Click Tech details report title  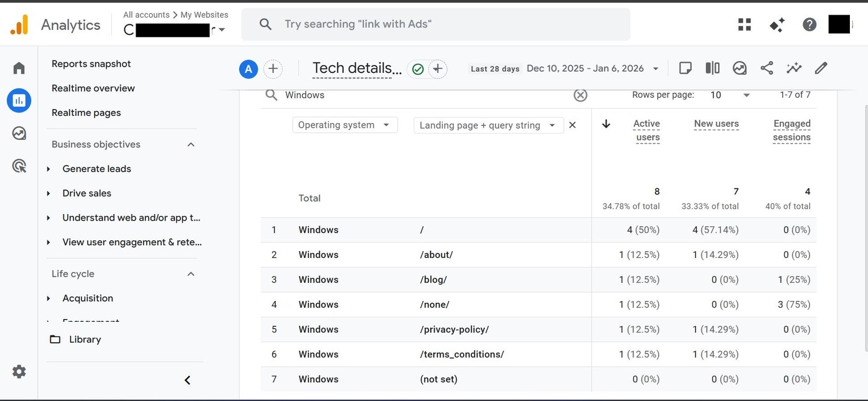point(357,68)
